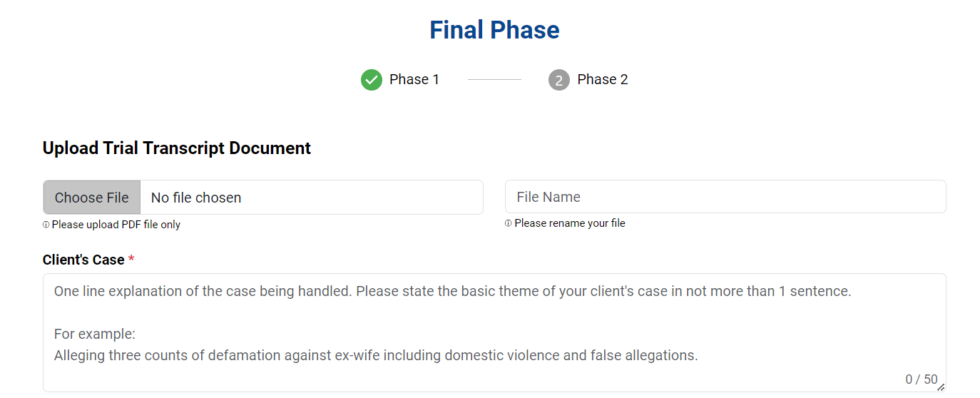Click the info icon beside PDF upload hint

tap(46, 225)
